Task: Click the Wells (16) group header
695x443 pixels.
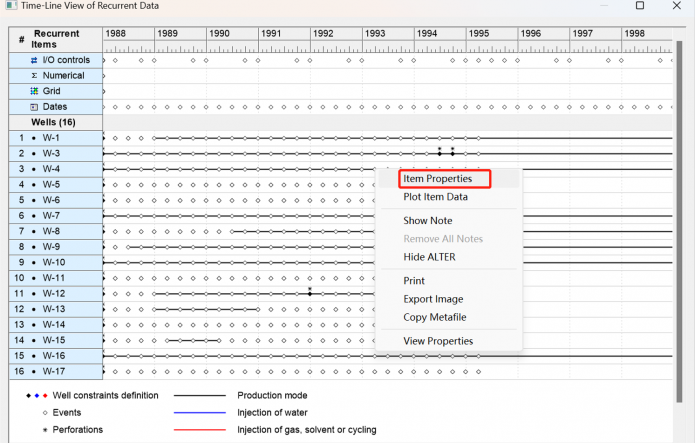Action: (52, 122)
